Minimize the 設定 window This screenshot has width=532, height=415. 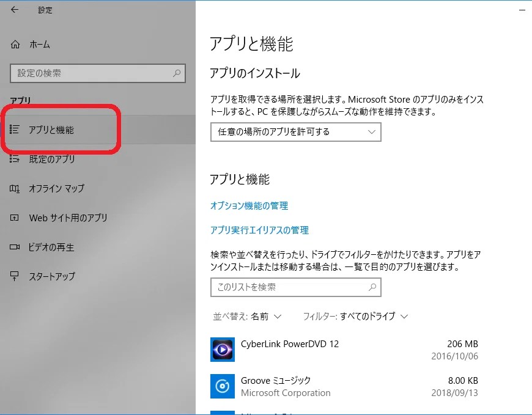click(x=522, y=10)
